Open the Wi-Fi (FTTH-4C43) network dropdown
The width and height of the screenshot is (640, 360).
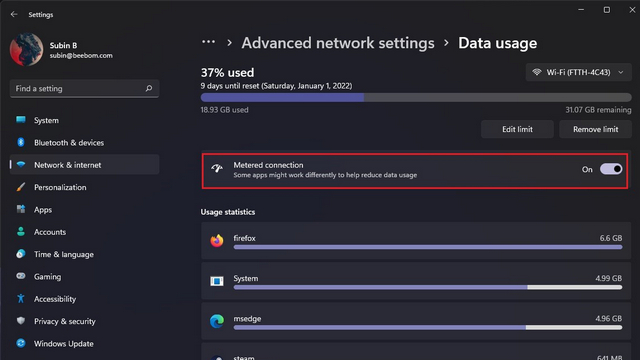(578, 72)
